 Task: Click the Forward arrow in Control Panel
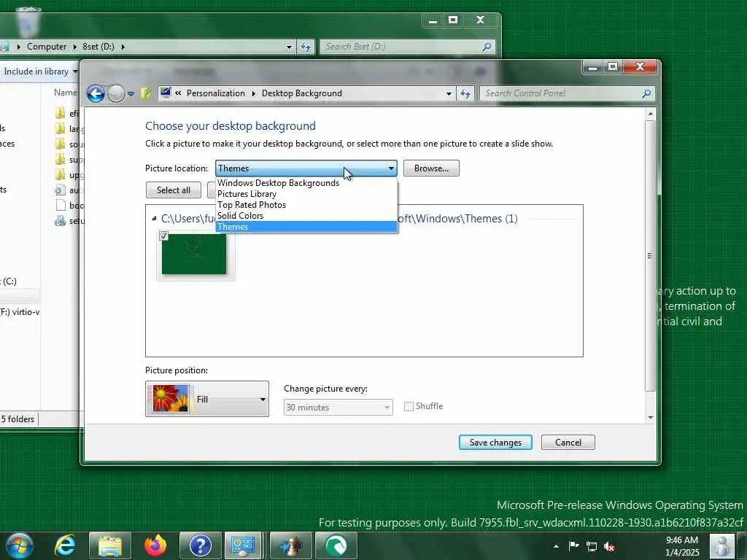point(116,93)
